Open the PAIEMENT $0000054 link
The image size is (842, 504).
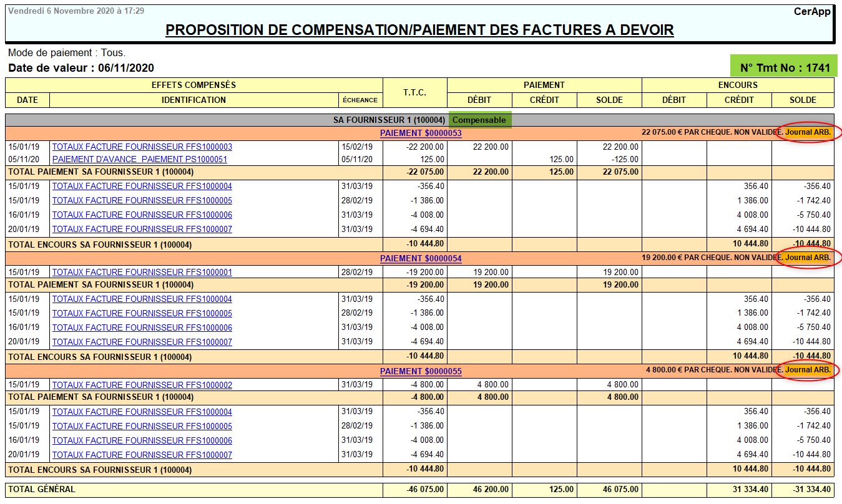click(421, 258)
